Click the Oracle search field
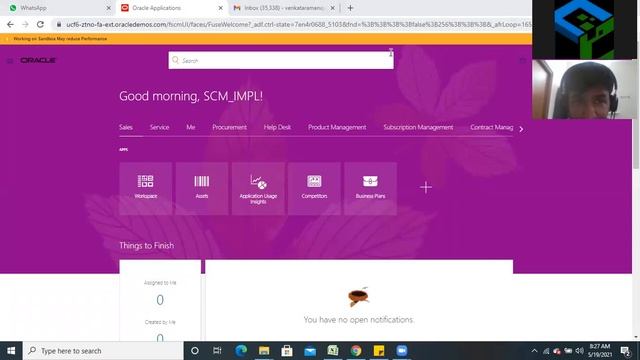Image resolution: width=640 pixels, height=360 pixels. pyautogui.click(x=281, y=60)
